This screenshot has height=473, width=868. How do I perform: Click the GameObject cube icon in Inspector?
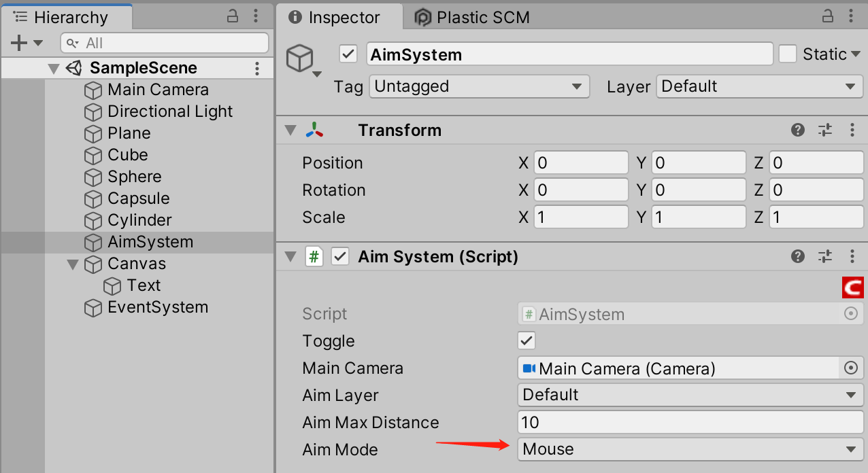pos(299,58)
